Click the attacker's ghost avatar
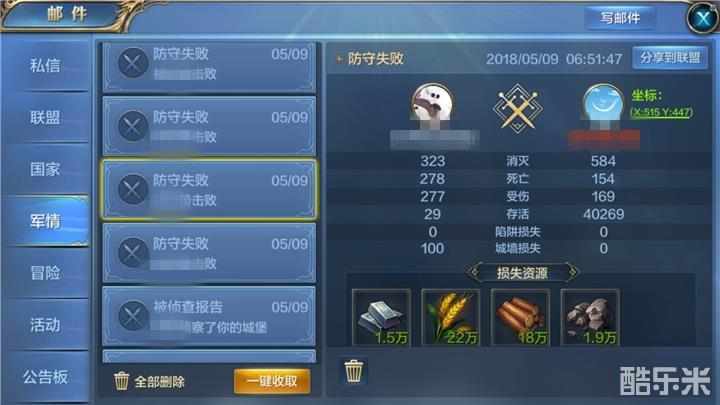The width and height of the screenshot is (720, 405). [432, 104]
